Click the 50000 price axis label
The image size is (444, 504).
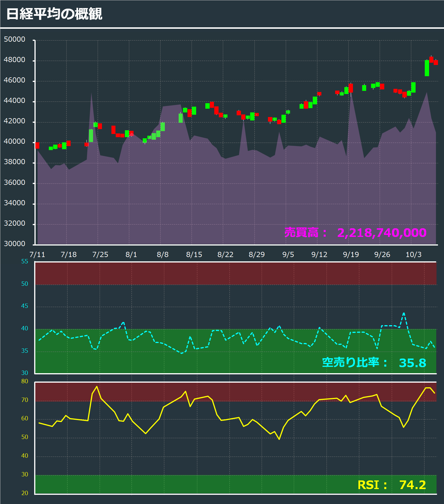[15, 39]
